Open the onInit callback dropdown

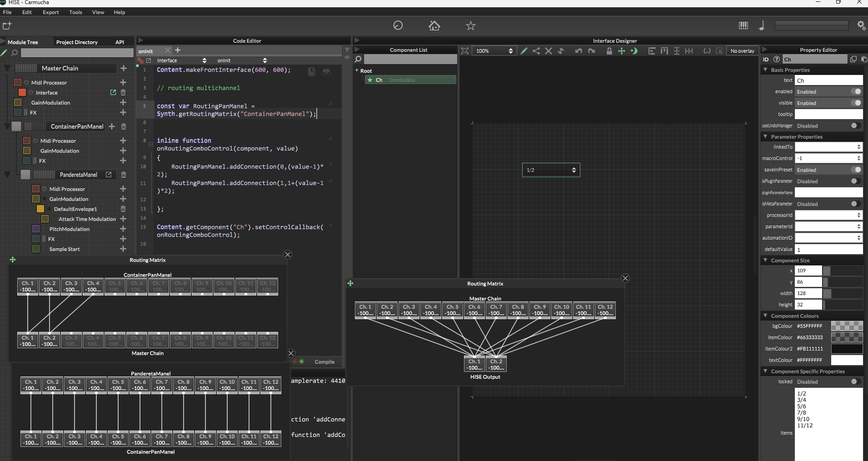pos(242,60)
